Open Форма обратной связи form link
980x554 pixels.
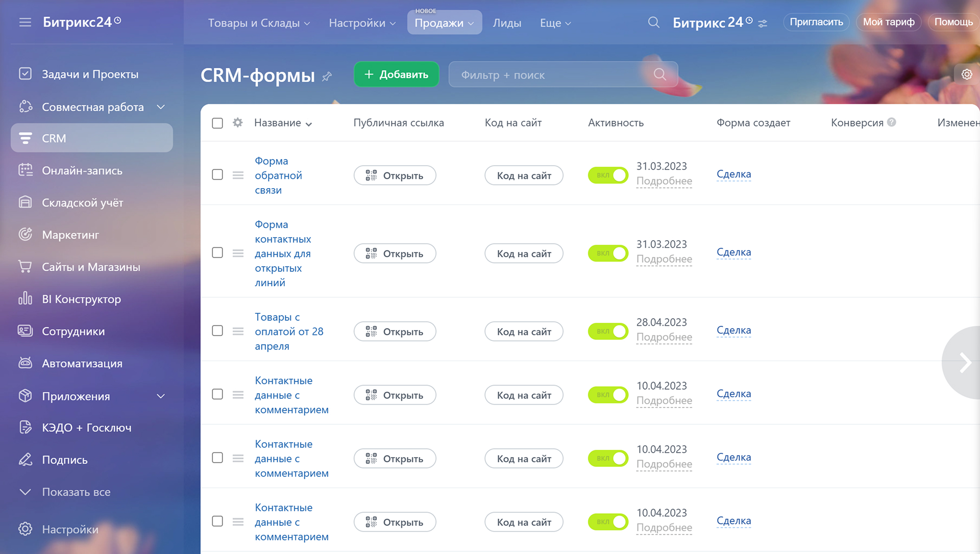point(278,175)
